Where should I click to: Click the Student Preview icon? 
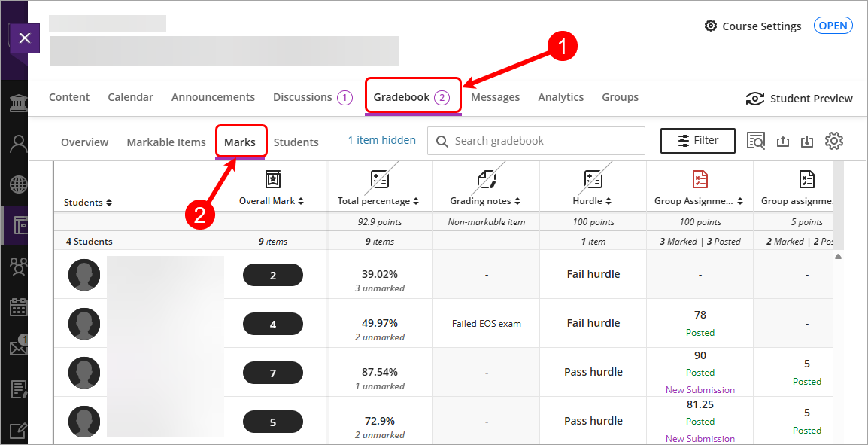click(754, 99)
